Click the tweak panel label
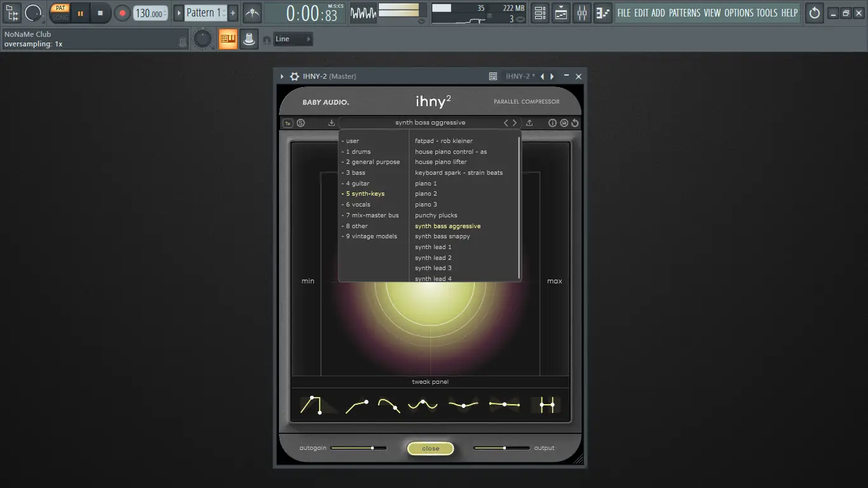This screenshot has height=488, width=868. (430, 382)
